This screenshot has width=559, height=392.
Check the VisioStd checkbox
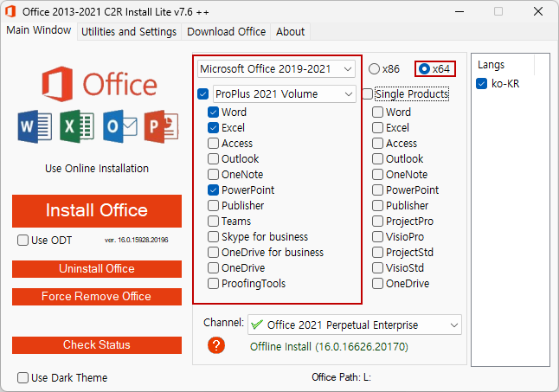tap(377, 268)
